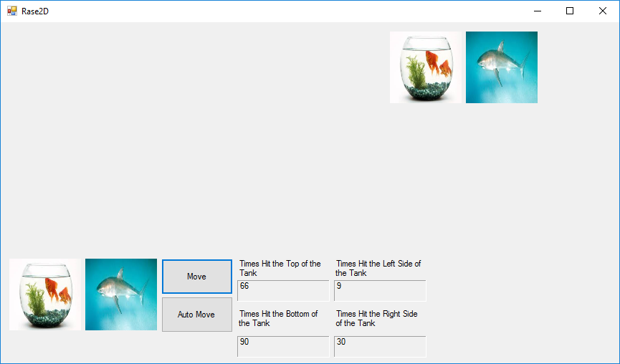Click 'Times Hit the Bottom of the Tank' label
The width and height of the screenshot is (620, 364).
278,319
